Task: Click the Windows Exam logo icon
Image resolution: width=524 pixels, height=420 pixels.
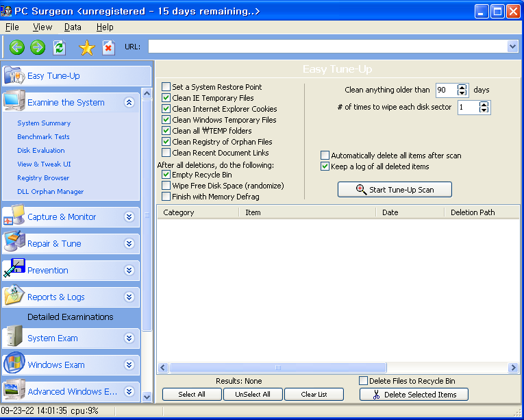Action: point(14,363)
